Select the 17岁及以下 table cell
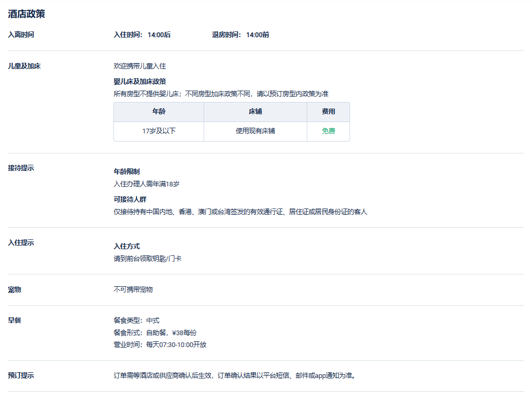This screenshot has height=398, width=532. pyautogui.click(x=159, y=131)
